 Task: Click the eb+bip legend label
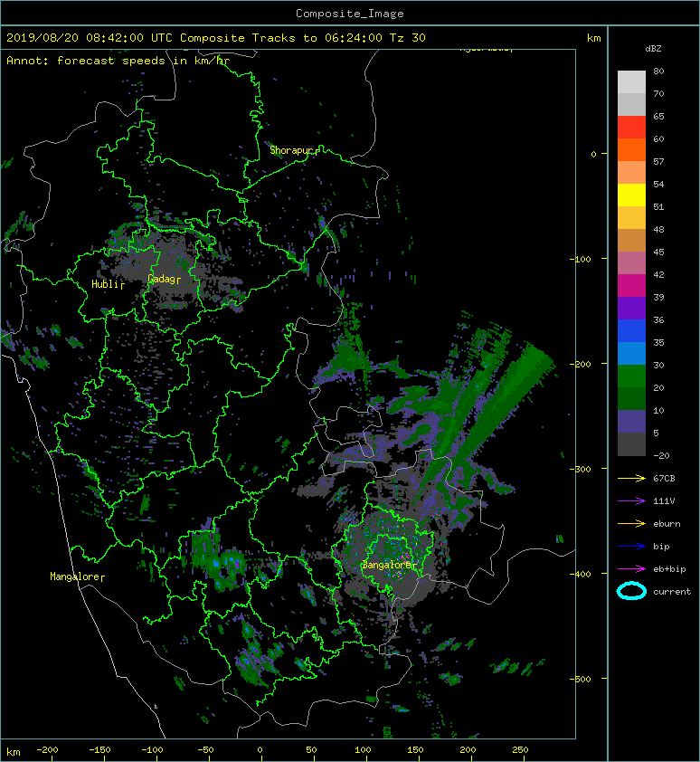669,569
